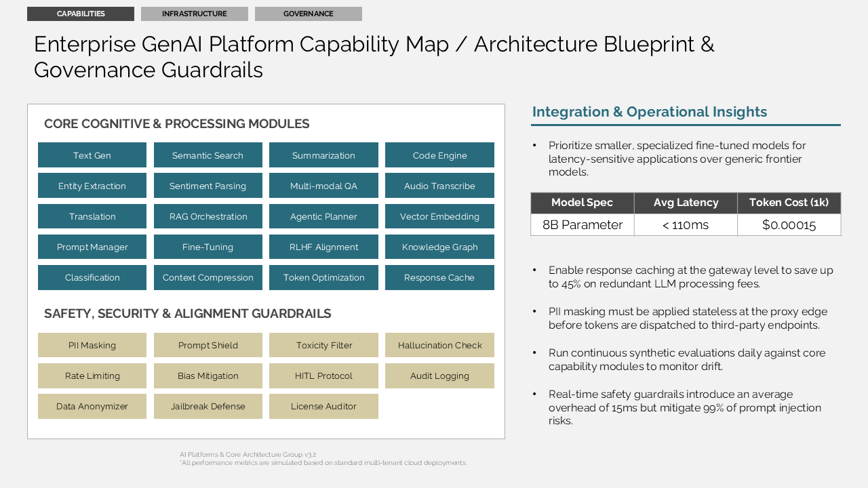
Task: Switch to the CAPABILITIES tab
Action: pyautogui.click(x=81, y=14)
